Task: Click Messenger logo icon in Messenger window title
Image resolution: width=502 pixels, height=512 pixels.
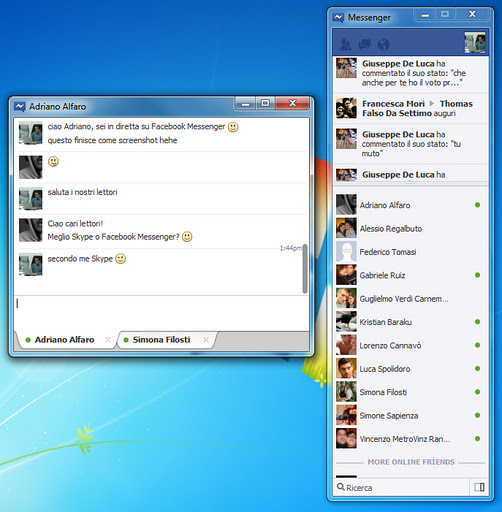Action: click(338, 18)
